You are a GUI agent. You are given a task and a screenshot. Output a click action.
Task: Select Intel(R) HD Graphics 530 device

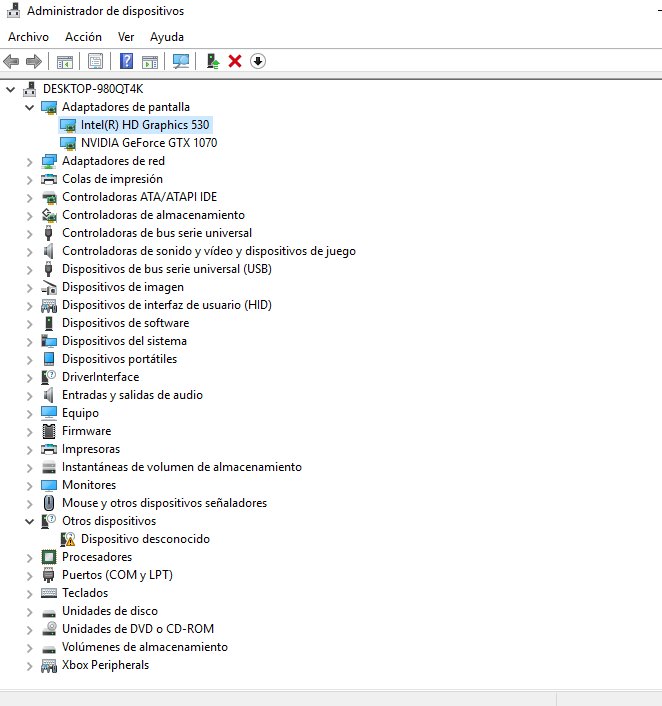click(145, 125)
